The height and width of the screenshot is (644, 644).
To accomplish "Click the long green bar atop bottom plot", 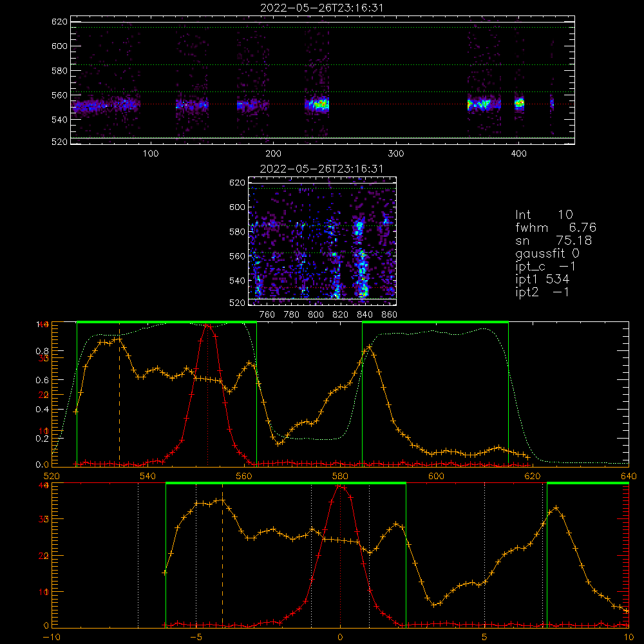I will (x=286, y=483).
